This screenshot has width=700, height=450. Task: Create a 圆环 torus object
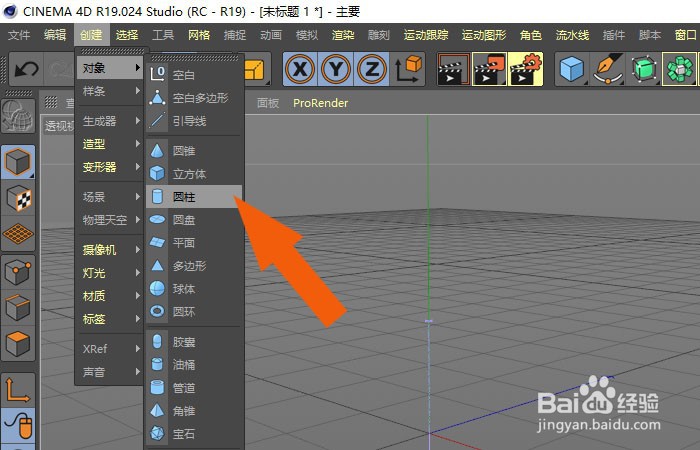pyautogui.click(x=194, y=312)
